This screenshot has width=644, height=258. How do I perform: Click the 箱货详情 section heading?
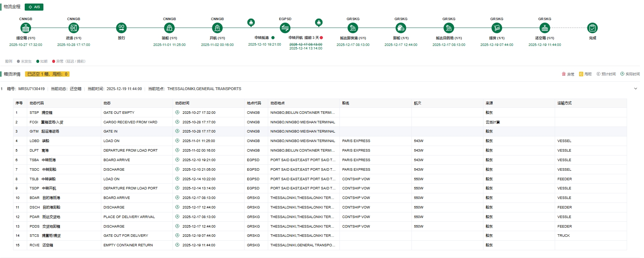(12, 74)
